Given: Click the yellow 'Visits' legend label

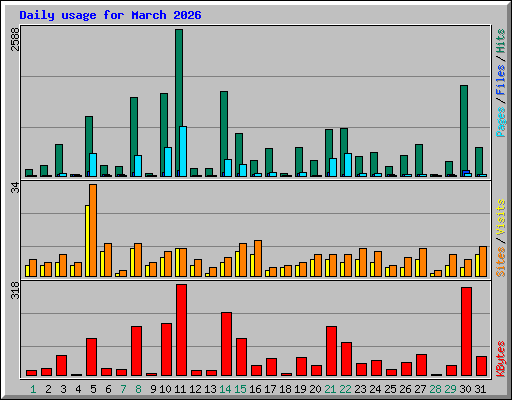Looking at the screenshot, I should tap(500, 218).
